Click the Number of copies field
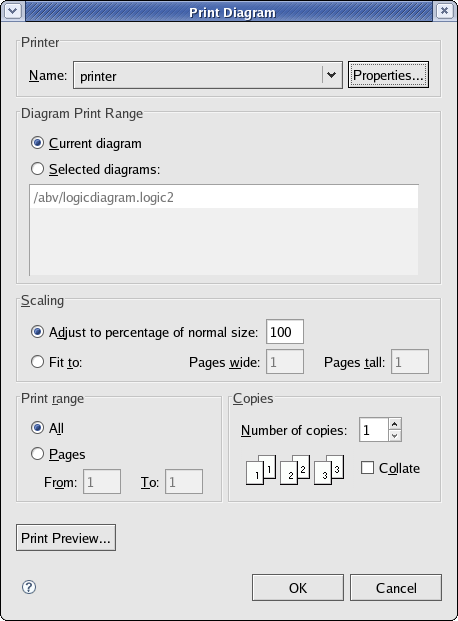Screen dimensions: 458x621 tap(374, 430)
